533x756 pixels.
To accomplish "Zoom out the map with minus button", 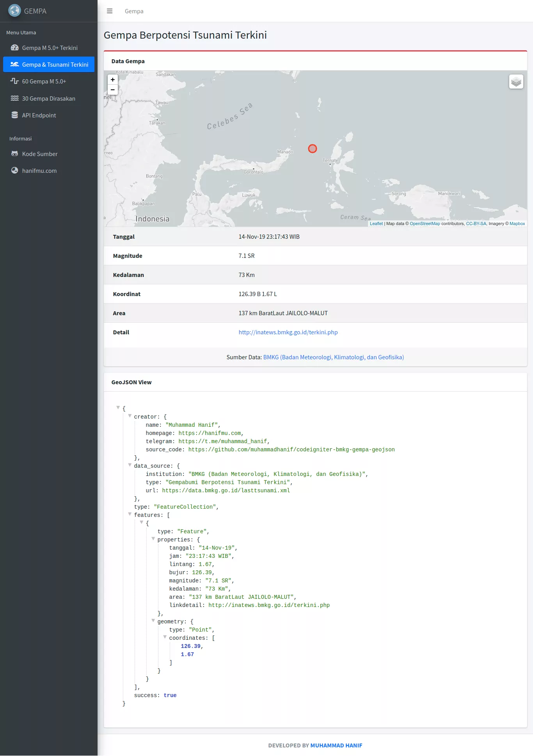I will tap(113, 90).
